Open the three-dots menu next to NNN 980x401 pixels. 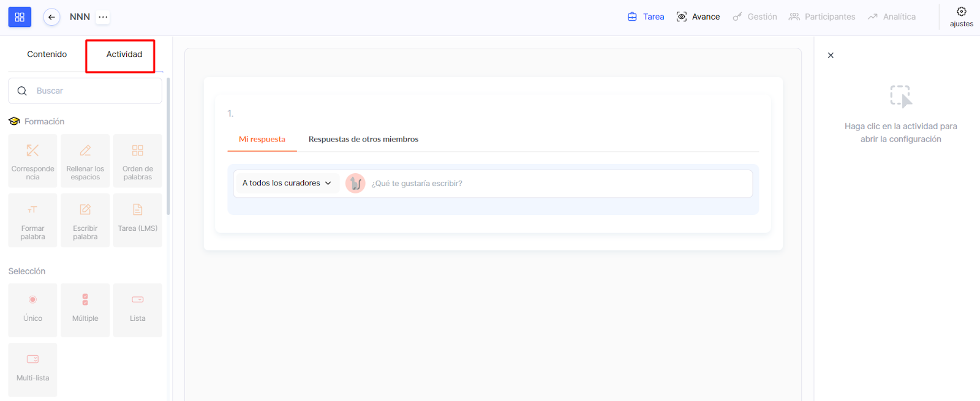[103, 17]
